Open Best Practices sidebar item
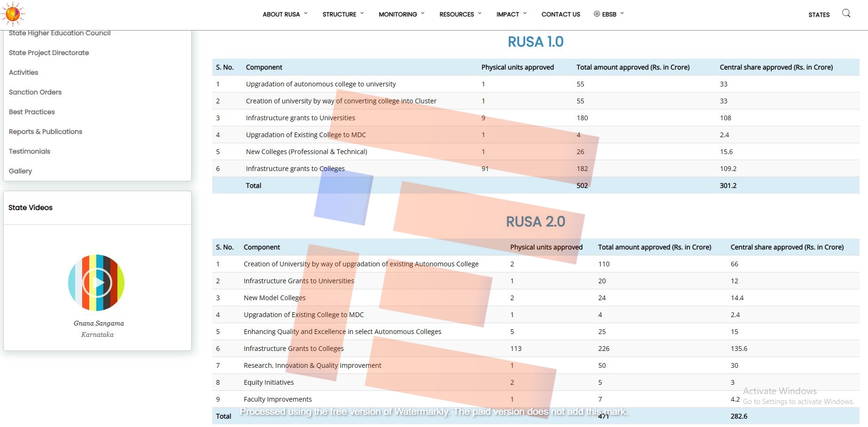The width and height of the screenshot is (868, 427). [x=32, y=112]
